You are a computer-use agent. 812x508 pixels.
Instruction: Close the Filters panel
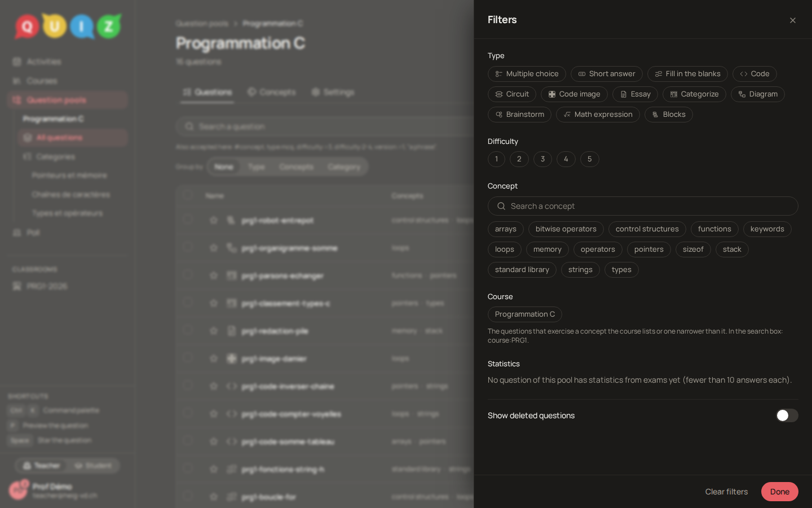pyautogui.click(x=792, y=20)
